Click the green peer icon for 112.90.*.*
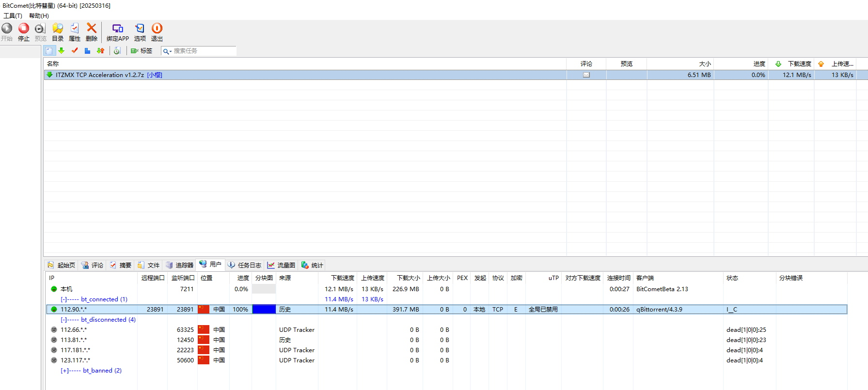The height and width of the screenshot is (390, 868). (x=54, y=309)
